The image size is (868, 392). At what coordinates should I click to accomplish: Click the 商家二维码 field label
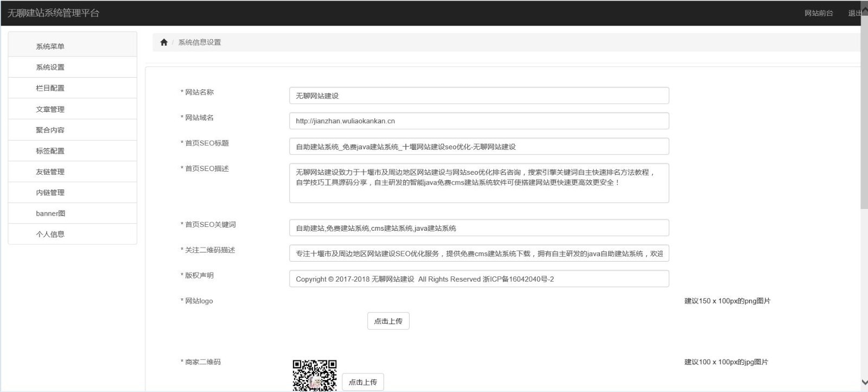point(201,362)
